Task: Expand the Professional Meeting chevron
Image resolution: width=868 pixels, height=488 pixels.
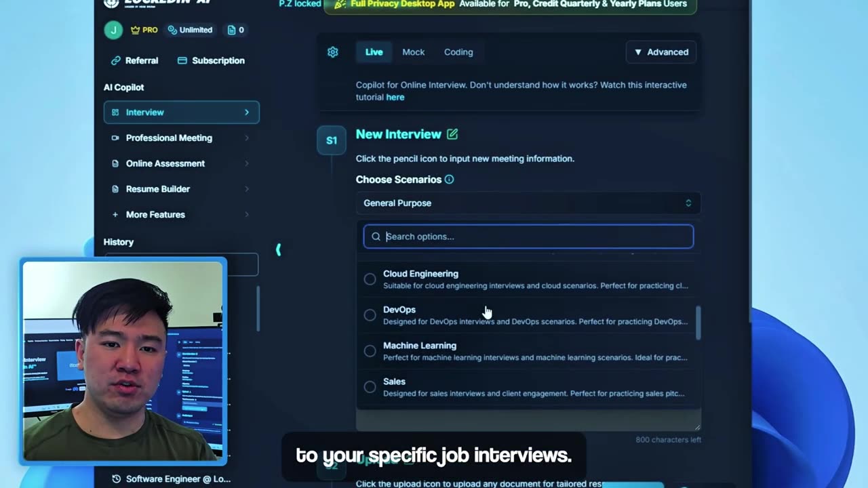Action: coord(247,138)
